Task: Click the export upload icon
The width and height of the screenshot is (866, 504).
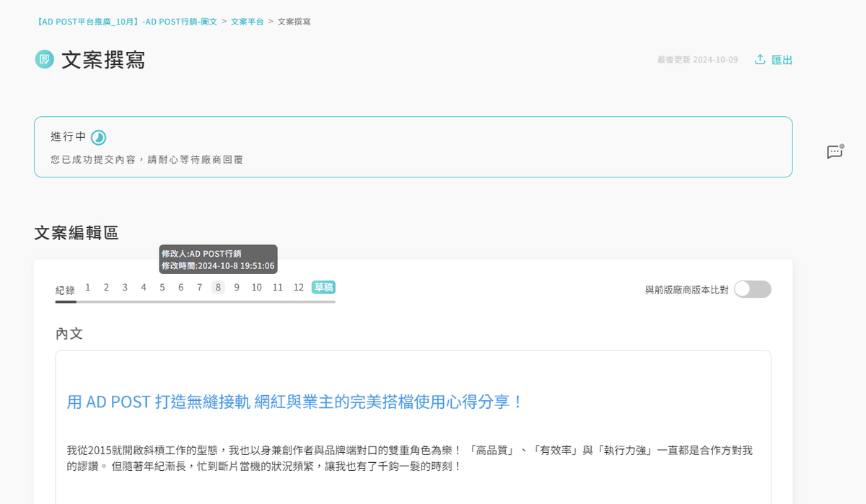Action: [760, 59]
